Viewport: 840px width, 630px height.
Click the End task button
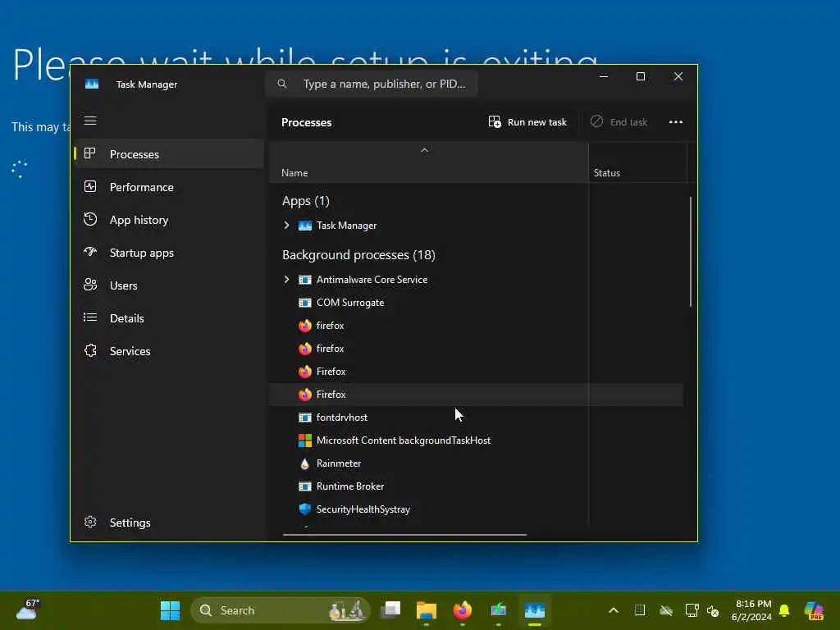tap(619, 122)
